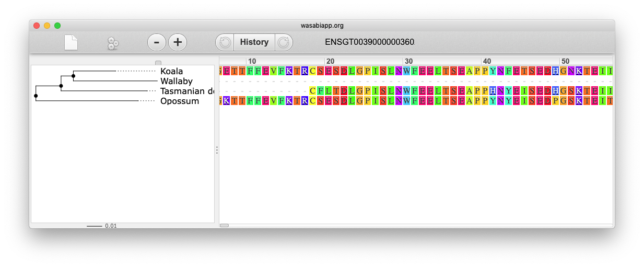The height and width of the screenshot is (267, 644).
Task: Open the History list
Action: click(254, 42)
